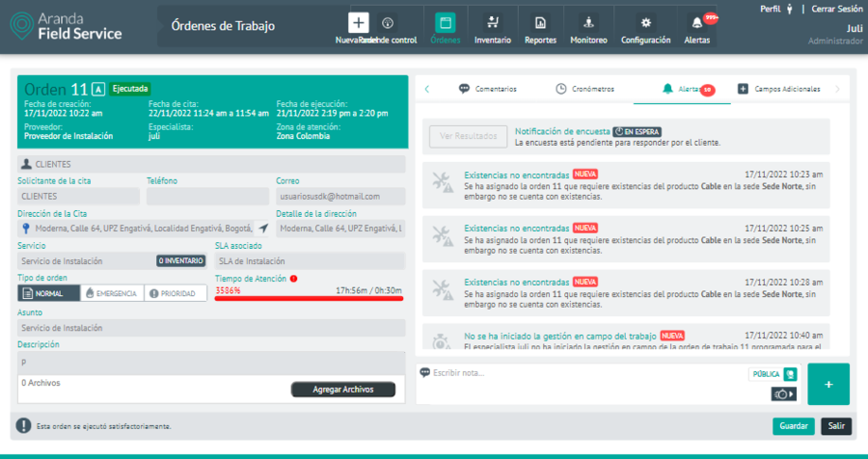Set order type to EMERGENCIA

pyautogui.click(x=111, y=293)
